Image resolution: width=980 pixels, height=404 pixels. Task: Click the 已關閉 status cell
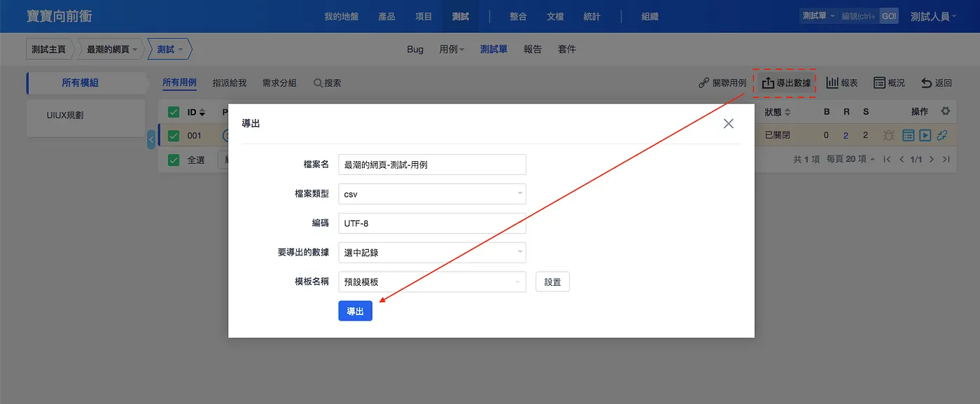tap(777, 136)
